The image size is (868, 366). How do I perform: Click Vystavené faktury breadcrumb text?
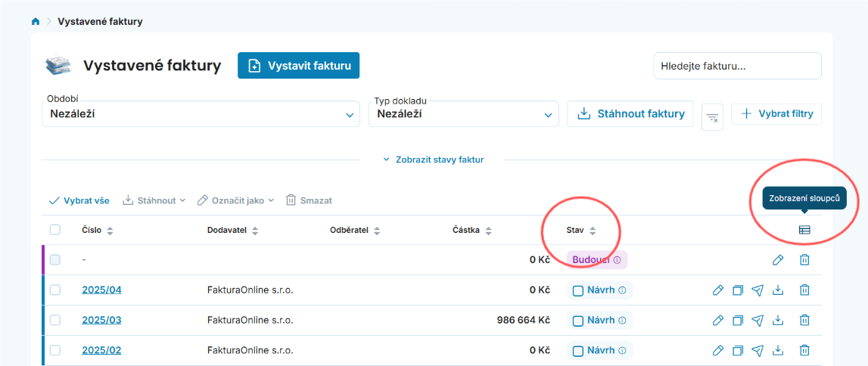pyautogui.click(x=100, y=22)
